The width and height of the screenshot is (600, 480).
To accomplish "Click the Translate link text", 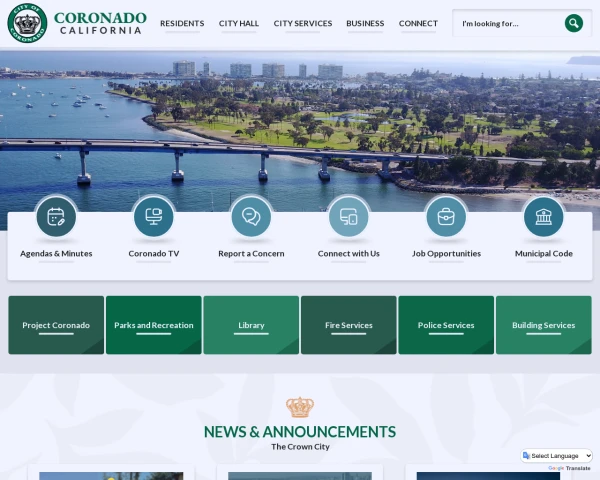I will (x=578, y=468).
